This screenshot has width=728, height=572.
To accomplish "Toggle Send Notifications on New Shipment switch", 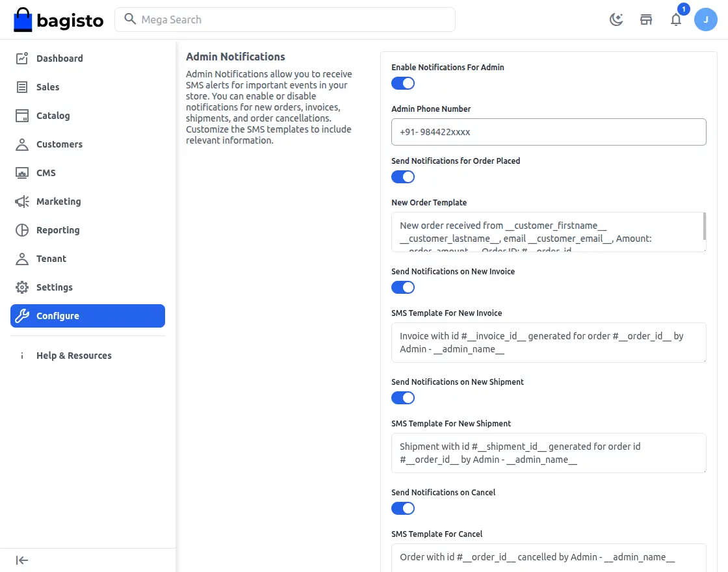I will (402, 398).
